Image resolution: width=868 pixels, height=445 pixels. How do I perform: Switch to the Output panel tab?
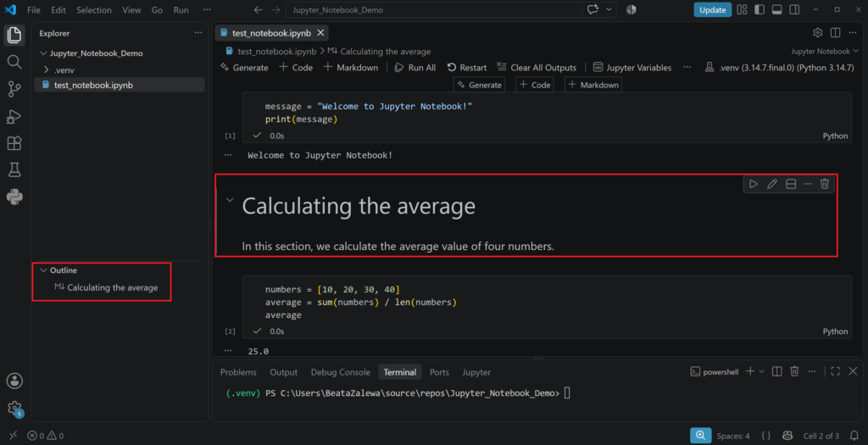click(x=283, y=372)
